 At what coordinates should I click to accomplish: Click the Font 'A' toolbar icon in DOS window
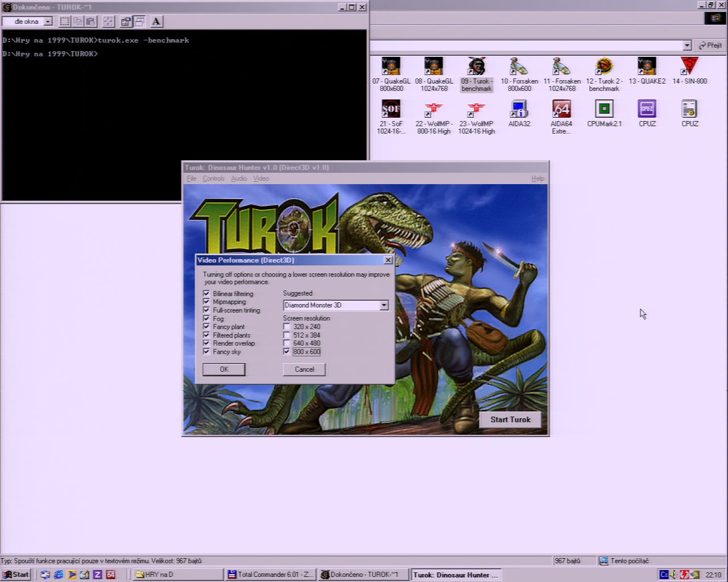[156, 22]
